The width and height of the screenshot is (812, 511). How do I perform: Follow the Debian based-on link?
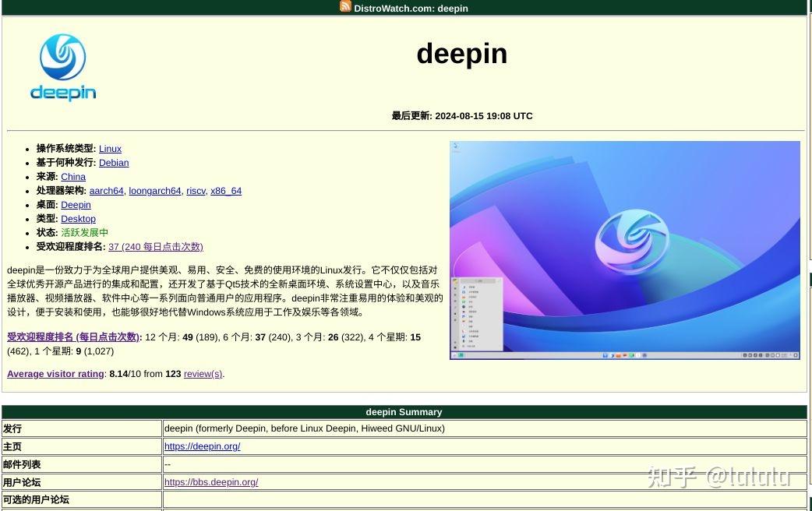114,163
